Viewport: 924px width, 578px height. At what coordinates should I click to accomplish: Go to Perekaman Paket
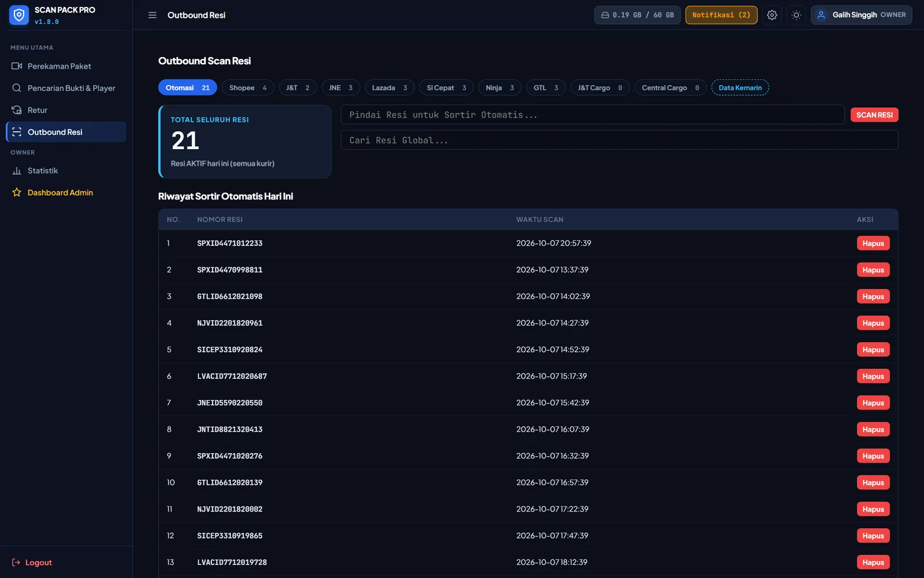click(x=66, y=66)
